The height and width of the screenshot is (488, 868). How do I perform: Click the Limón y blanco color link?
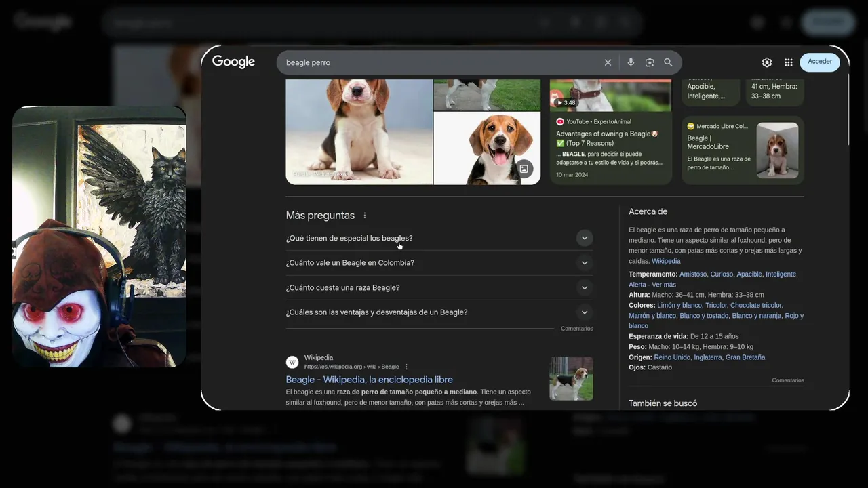[x=679, y=305]
